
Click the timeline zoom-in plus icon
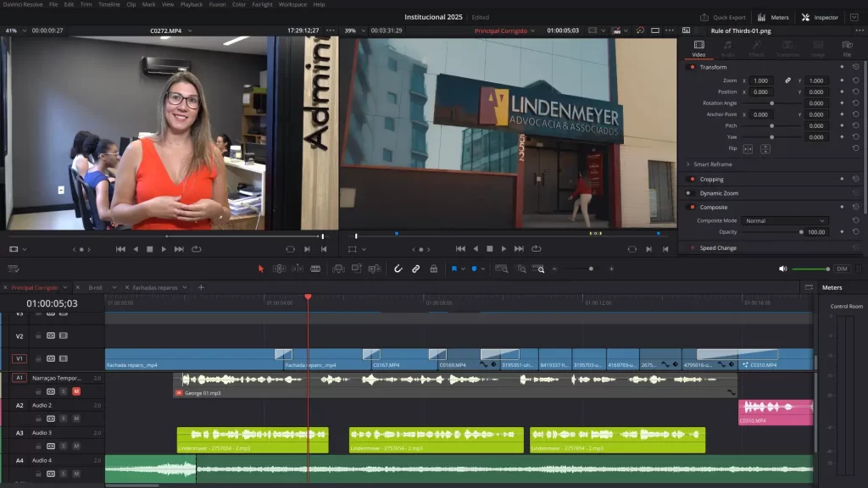(x=612, y=269)
